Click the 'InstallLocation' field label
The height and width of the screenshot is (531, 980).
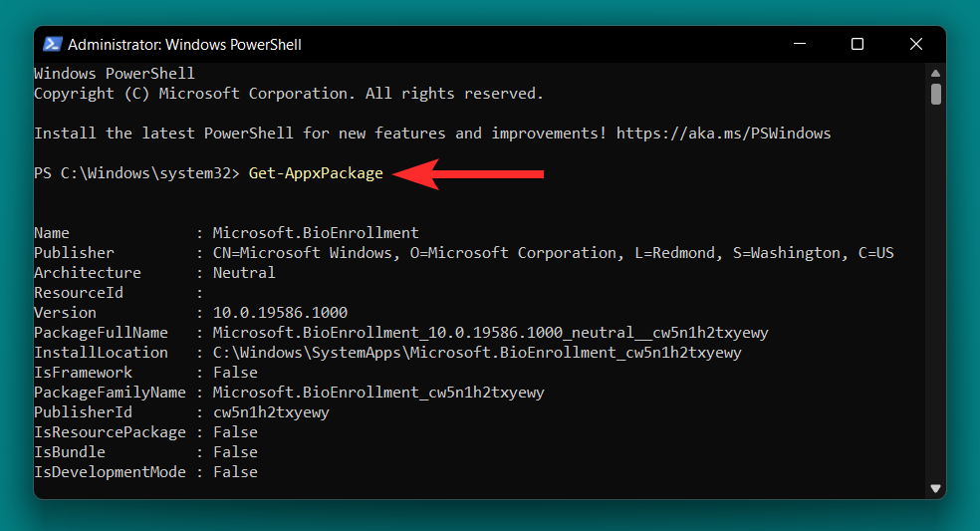pyautogui.click(x=101, y=352)
